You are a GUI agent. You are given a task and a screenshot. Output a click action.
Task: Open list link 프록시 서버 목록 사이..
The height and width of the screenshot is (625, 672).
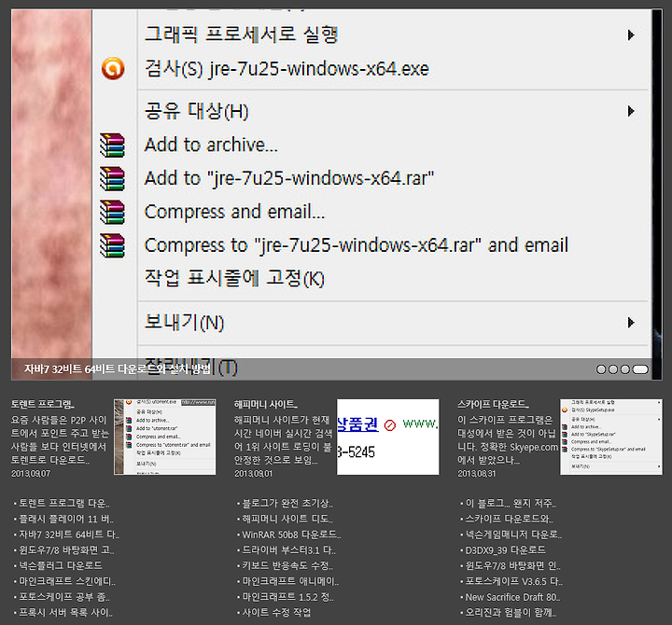[65, 613]
